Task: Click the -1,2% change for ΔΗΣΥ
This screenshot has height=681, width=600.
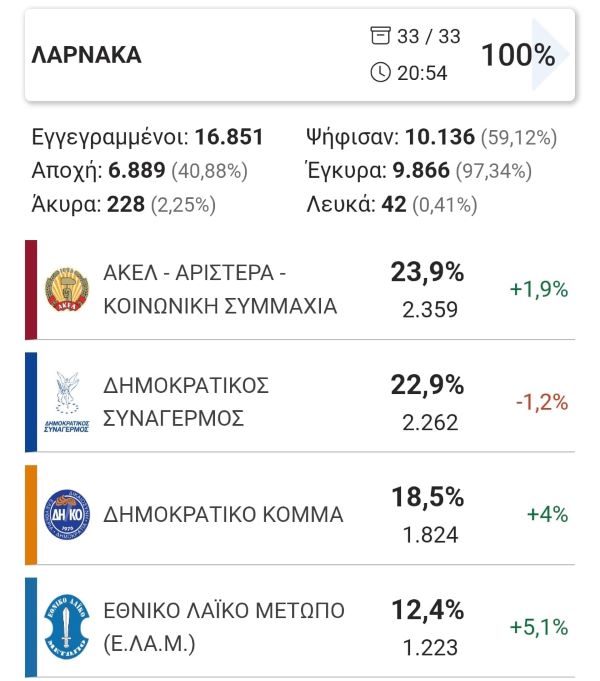Action: click(x=542, y=402)
